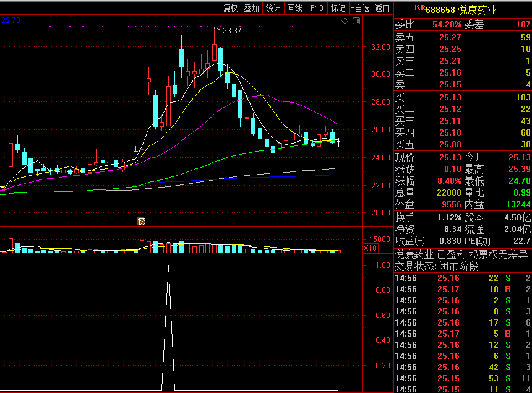Viewport: 532px width, 393px height.
Task: Click 委差 value 187
Action: point(523,24)
